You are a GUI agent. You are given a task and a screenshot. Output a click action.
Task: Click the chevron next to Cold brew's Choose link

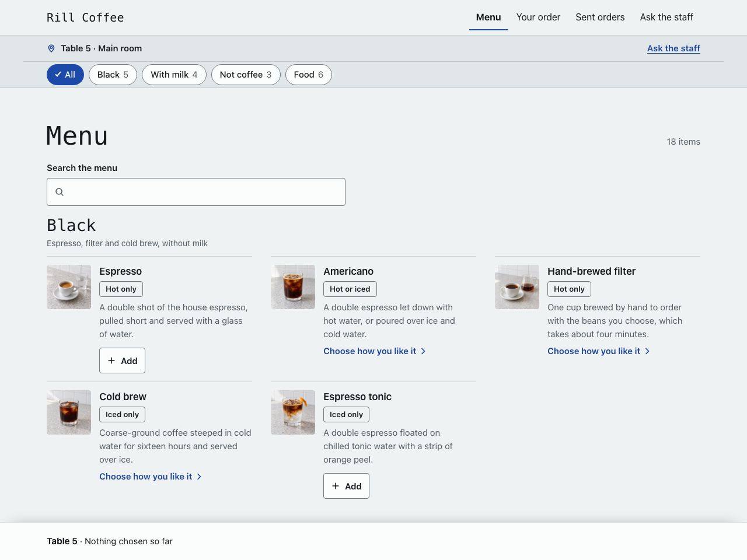pos(199,477)
